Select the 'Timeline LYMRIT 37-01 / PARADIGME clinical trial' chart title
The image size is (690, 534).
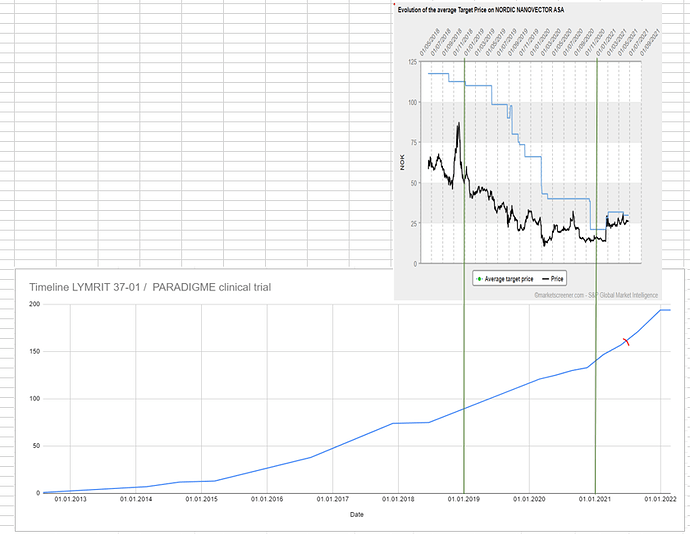pos(150,287)
